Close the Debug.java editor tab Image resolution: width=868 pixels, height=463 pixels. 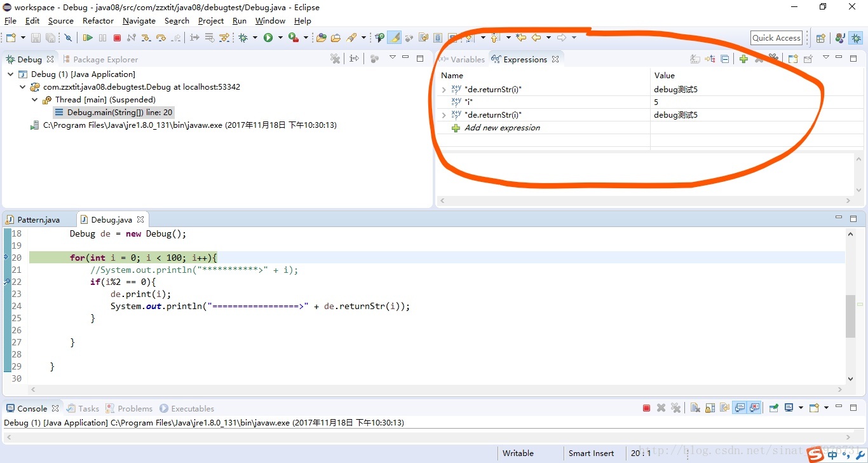point(140,219)
